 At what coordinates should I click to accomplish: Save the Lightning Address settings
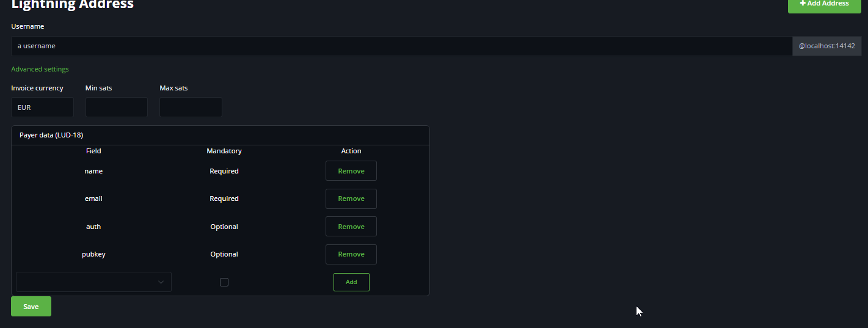click(31, 307)
